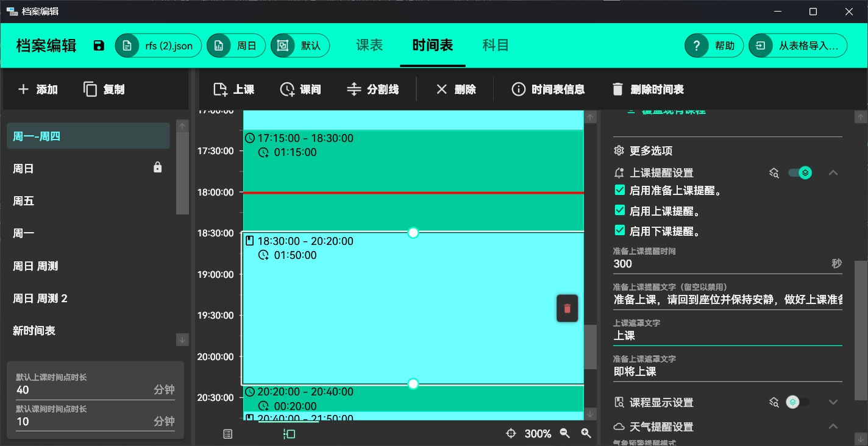868x446 pixels.
Task: Switch to the 科目 tab
Action: coord(496,46)
